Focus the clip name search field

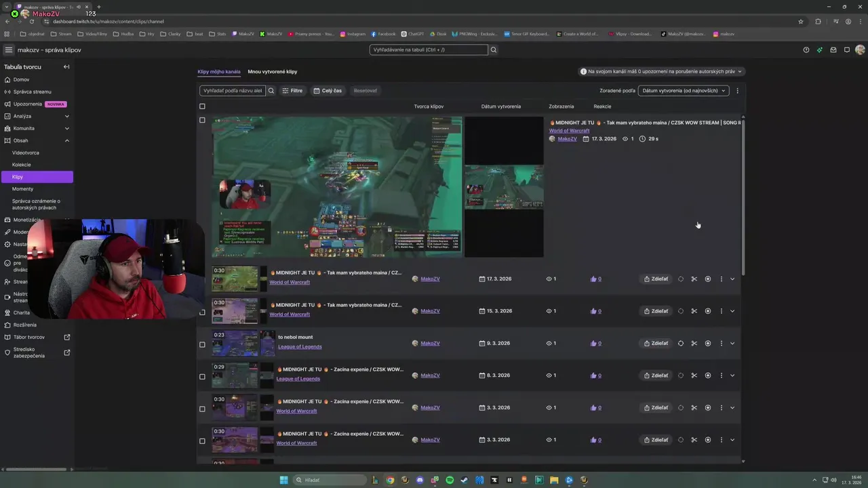tap(233, 90)
